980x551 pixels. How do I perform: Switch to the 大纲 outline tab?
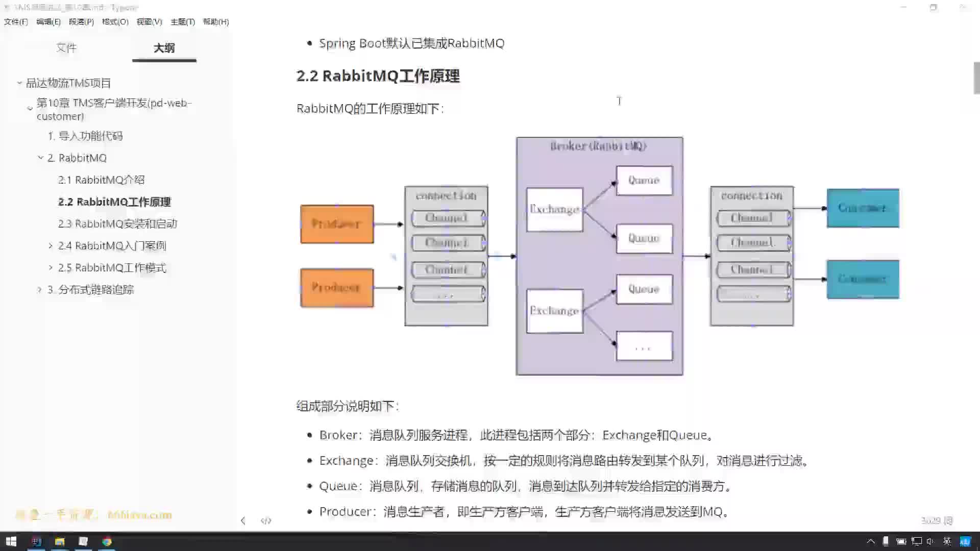(164, 48)
